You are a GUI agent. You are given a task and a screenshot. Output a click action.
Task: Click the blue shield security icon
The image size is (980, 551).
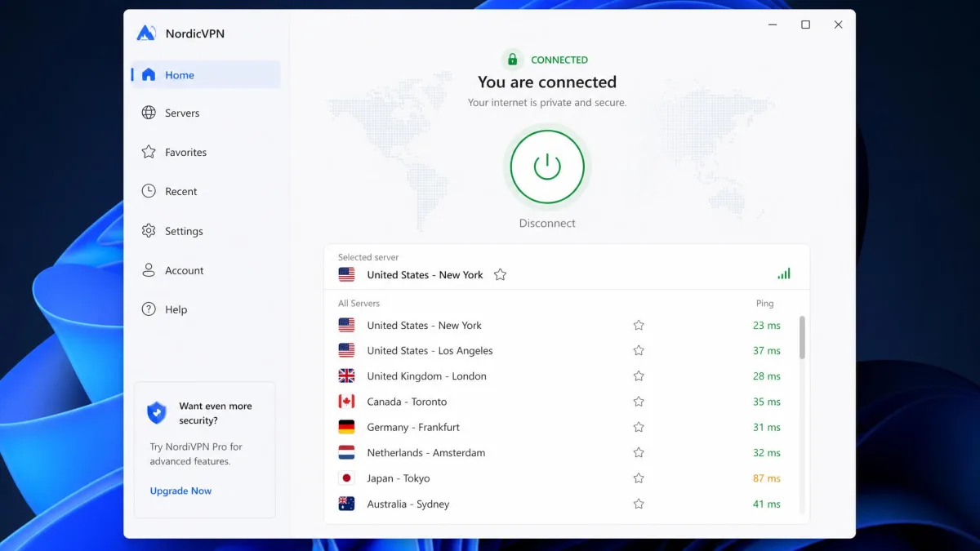click(x=157, y=412)
